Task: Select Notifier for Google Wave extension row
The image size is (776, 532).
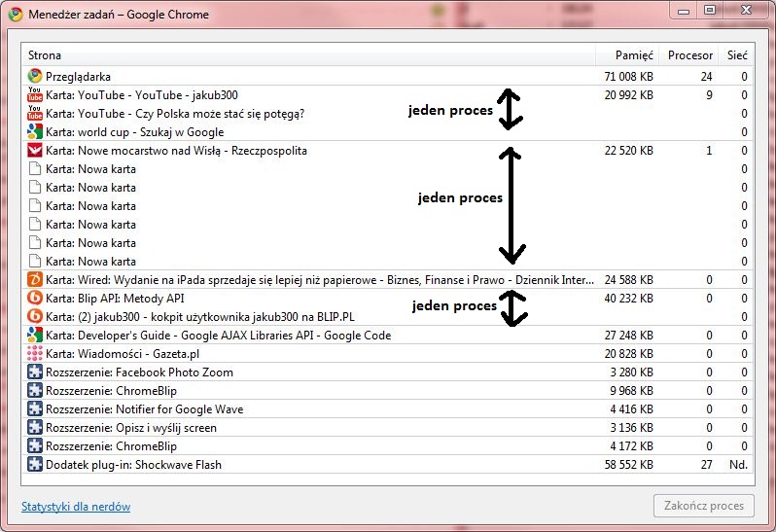Action: 144,409
